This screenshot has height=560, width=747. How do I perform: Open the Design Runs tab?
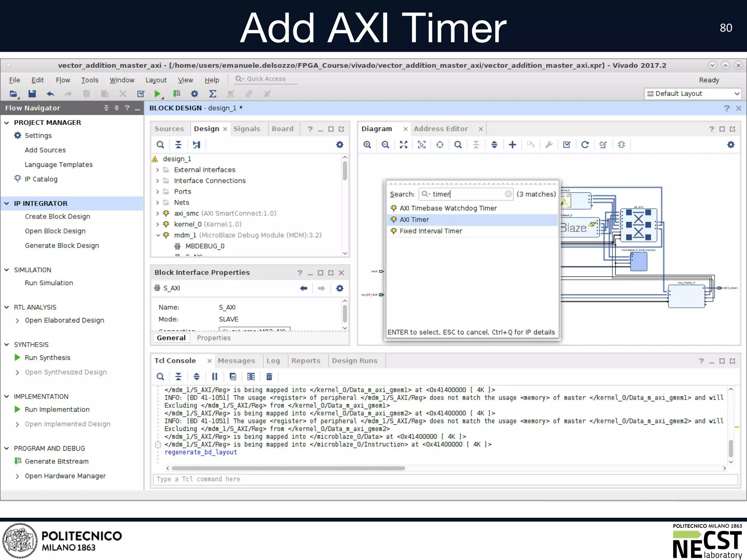[x=355, y=361]
